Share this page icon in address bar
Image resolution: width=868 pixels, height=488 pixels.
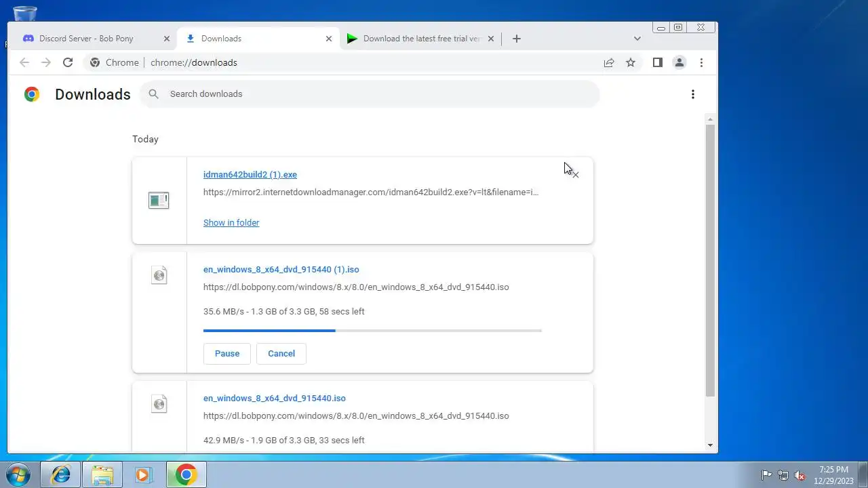[x=609, y=62]
